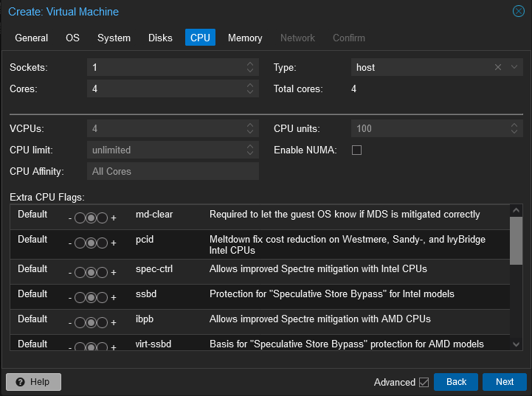
Task: Go to the Disks tab
Action: (x=160, y=38)
